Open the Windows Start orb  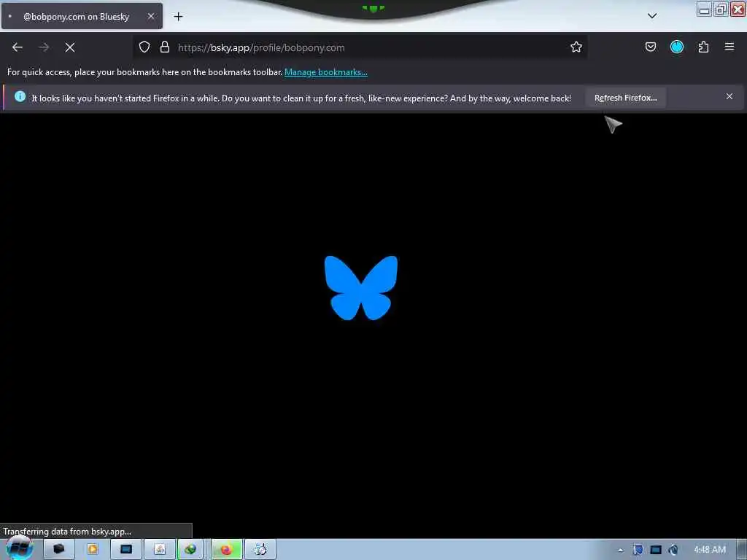pos(19,548)
